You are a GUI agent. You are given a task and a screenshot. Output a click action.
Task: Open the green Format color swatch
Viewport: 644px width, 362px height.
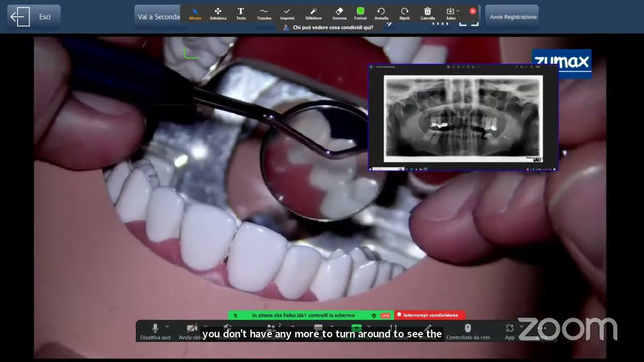pos(360,14)
